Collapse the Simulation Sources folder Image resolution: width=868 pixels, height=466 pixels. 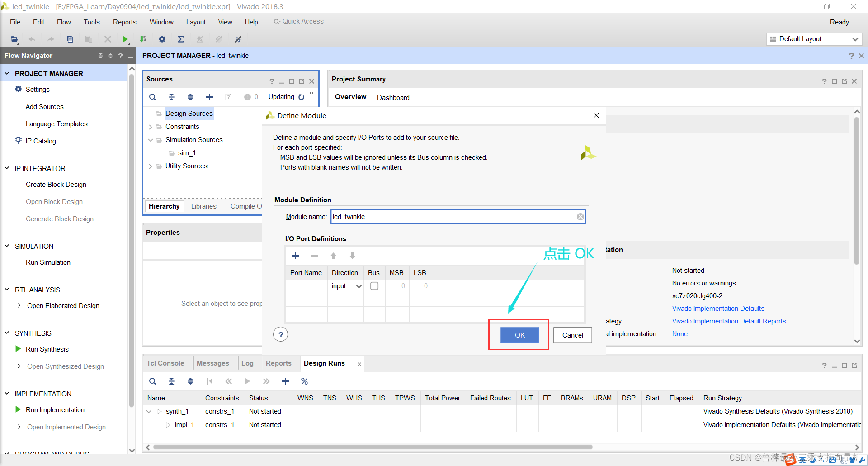151,140
